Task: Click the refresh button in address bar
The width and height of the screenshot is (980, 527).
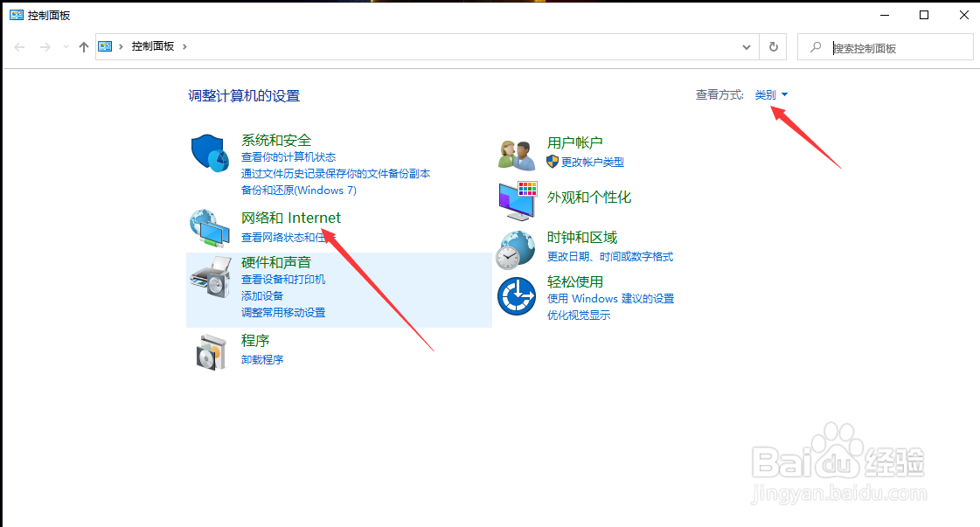Action: click(773, 46)
